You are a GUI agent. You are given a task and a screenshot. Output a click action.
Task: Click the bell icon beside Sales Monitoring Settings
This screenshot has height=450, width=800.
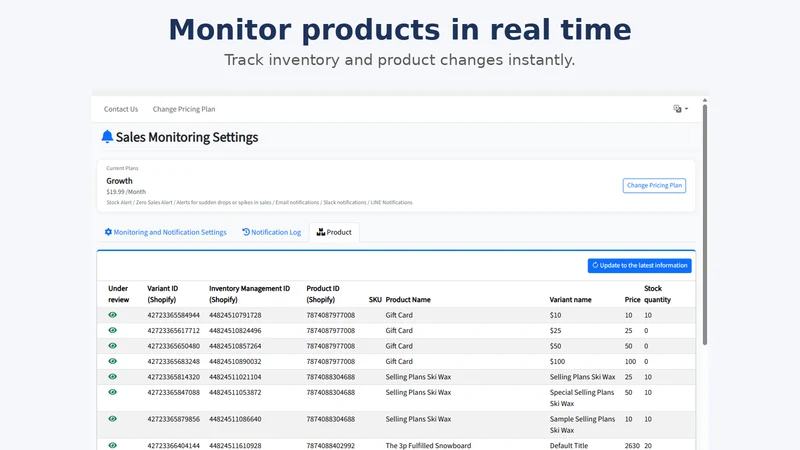tap(107, 137)
